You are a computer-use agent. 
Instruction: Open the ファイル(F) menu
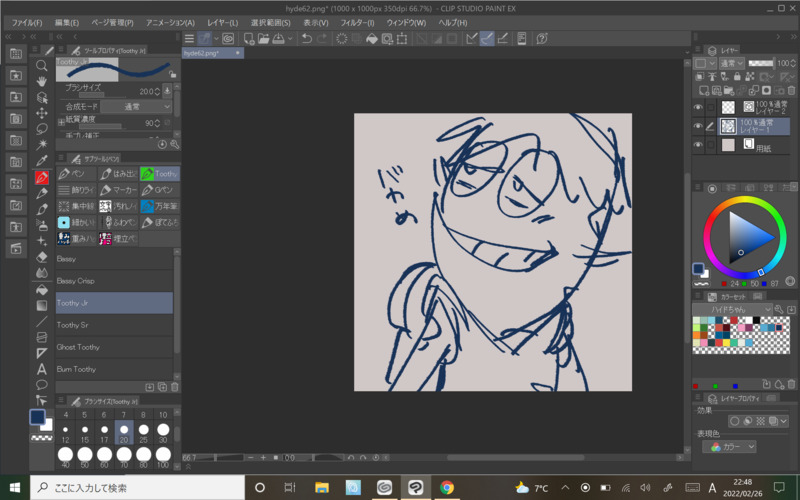27,23
